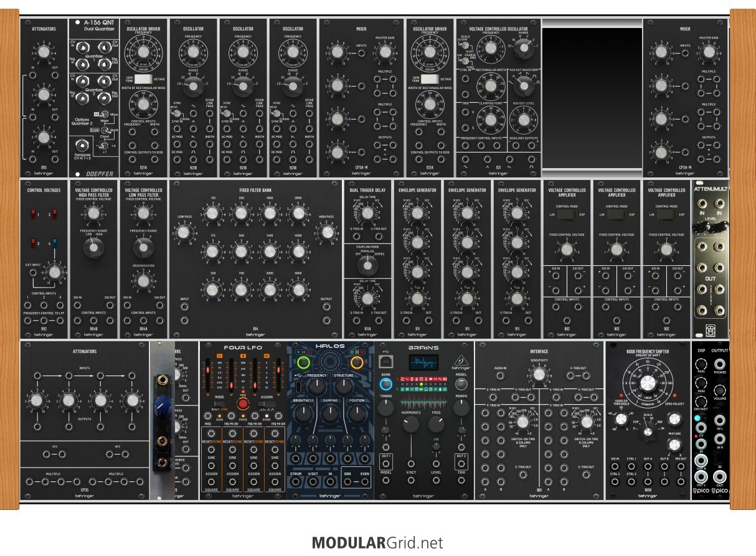Click the Coupling Mode knob on Dual Trigger Delay
Screen dimensions: 756x556
point(367,266)
